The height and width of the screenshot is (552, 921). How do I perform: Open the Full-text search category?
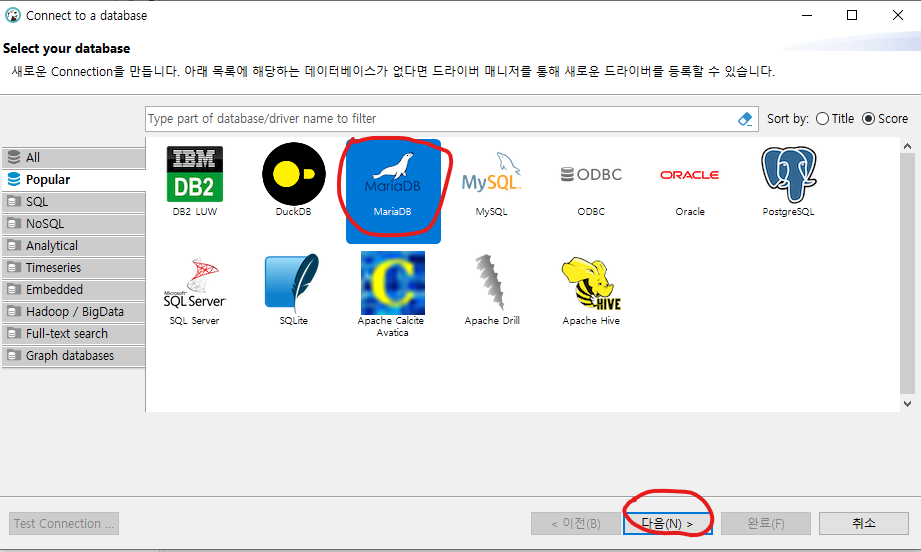[x=73, y=334]
